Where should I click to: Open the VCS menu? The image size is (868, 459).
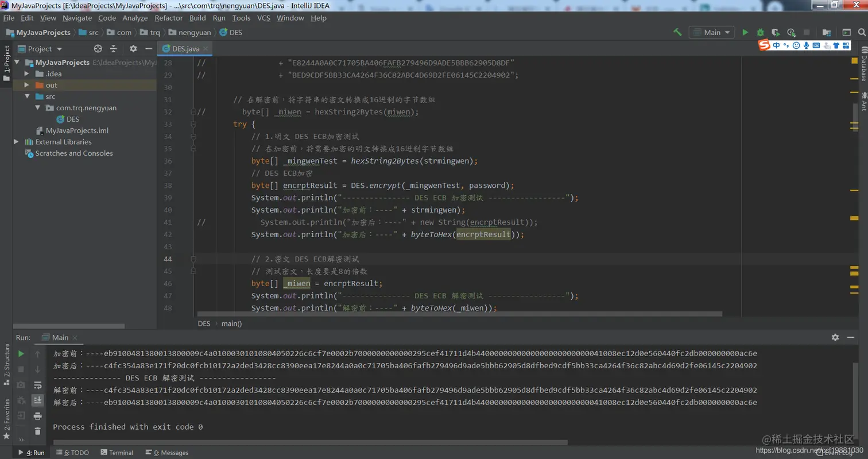coord(263,18)
